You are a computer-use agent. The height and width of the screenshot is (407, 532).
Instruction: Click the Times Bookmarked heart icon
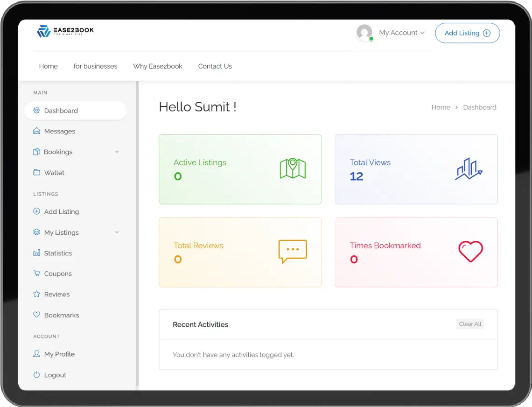click(470, 252)
